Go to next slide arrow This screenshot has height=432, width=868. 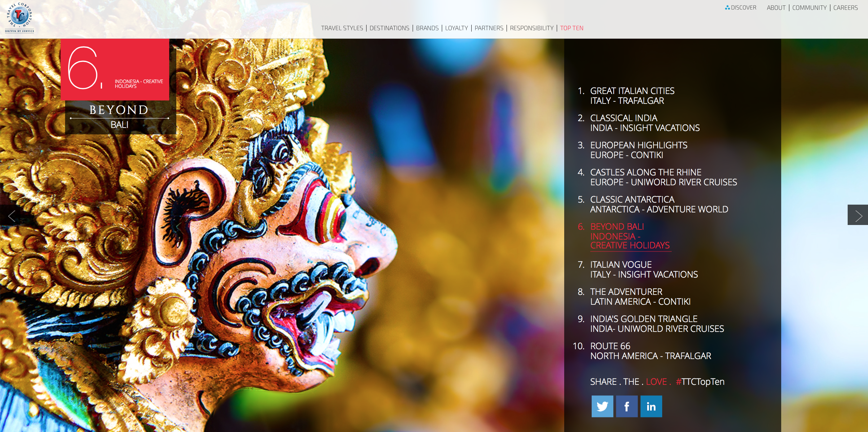858,215
